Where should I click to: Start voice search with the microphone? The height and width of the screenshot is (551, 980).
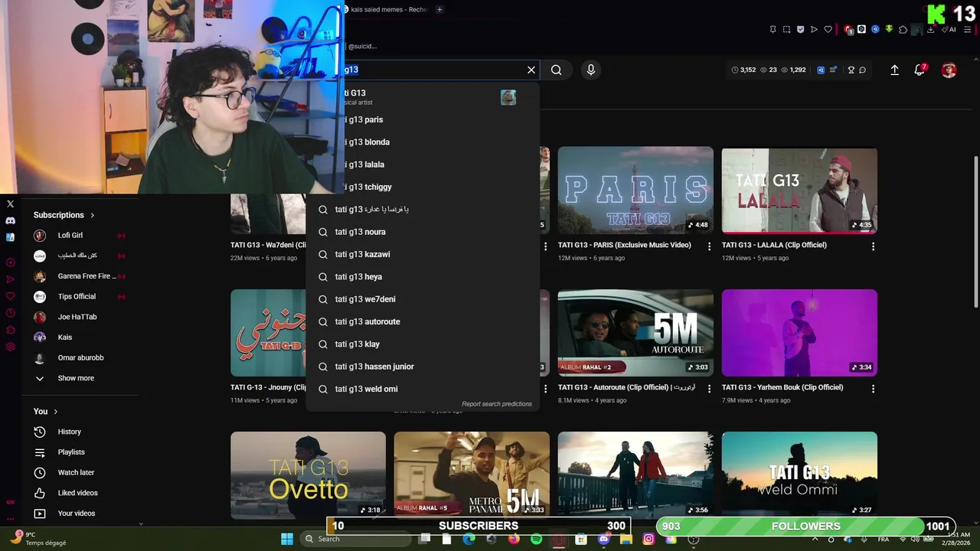tap(590, 70)
